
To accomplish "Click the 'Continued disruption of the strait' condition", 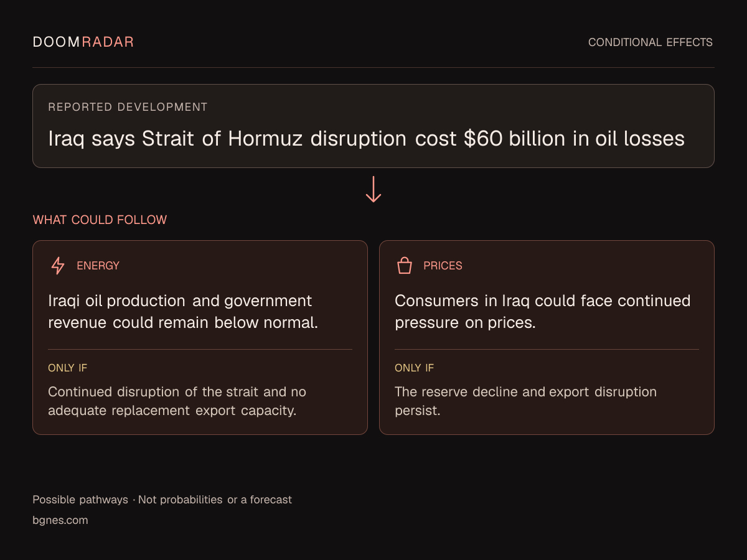I will (x=177, y=401).
